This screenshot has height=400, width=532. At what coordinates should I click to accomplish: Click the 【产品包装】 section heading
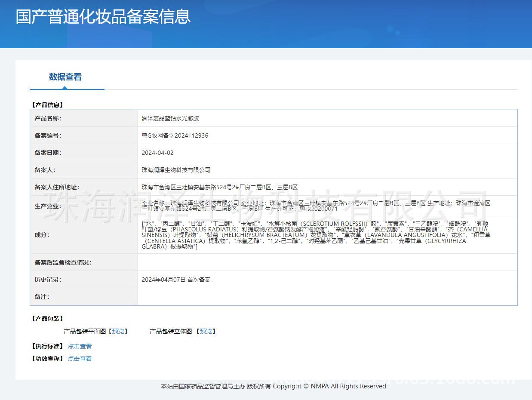(x=47, y=319)
